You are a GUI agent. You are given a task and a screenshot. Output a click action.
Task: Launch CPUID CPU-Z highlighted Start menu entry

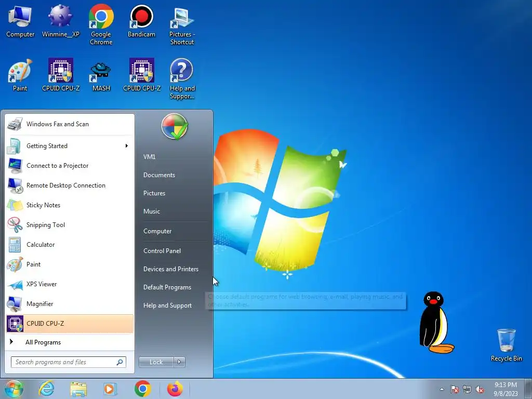70,323
